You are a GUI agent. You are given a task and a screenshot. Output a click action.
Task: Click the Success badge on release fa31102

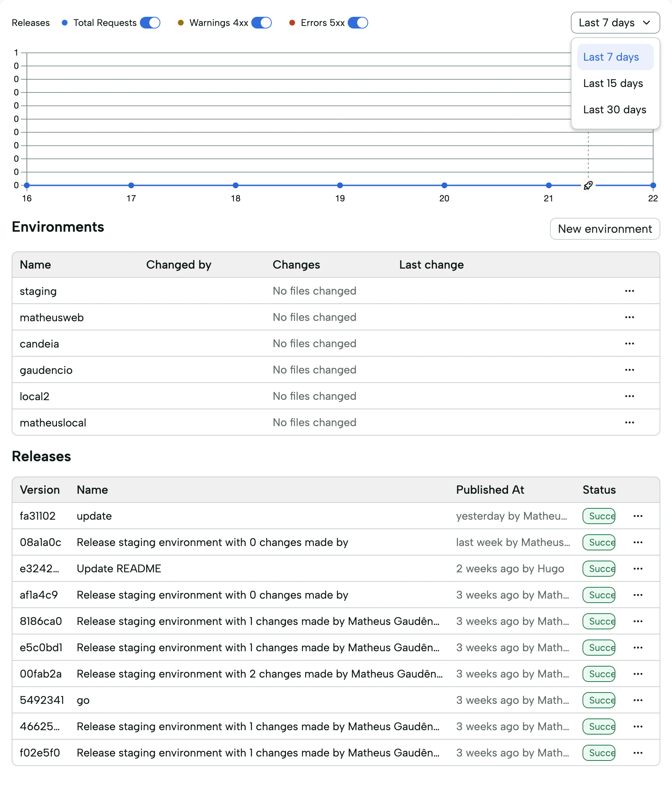599,516
